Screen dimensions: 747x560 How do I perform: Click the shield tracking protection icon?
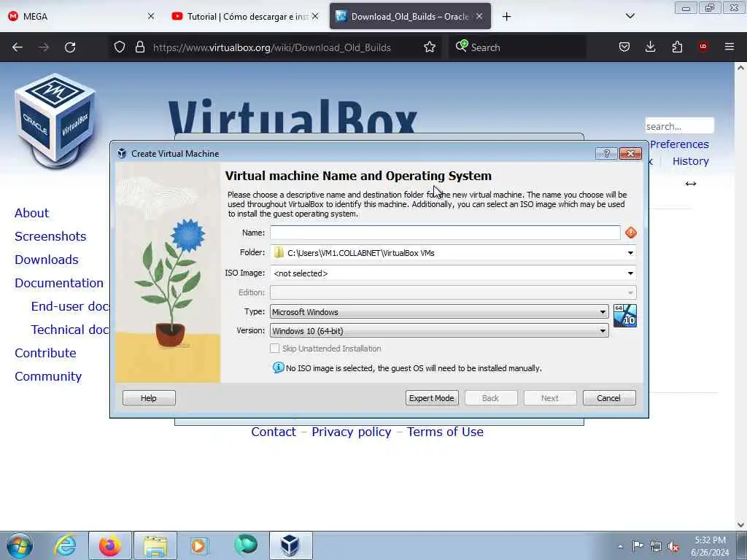click(x=120, y=47)
